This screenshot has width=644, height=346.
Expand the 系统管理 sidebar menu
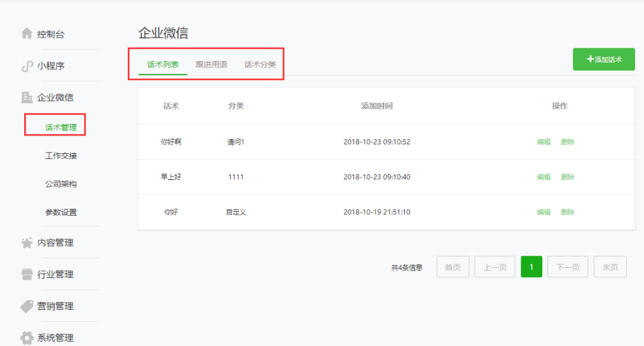coord(55,338)
